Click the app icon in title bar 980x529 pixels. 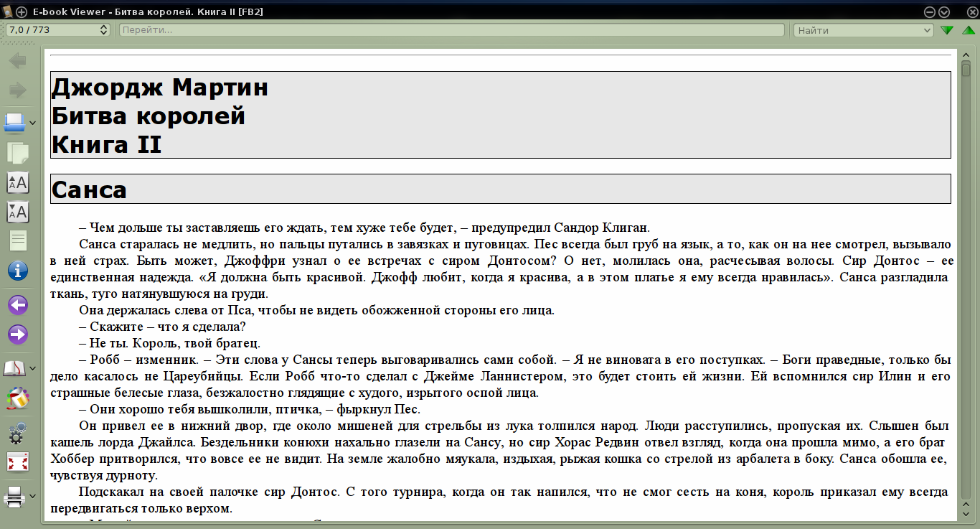(x=7, y=11)
